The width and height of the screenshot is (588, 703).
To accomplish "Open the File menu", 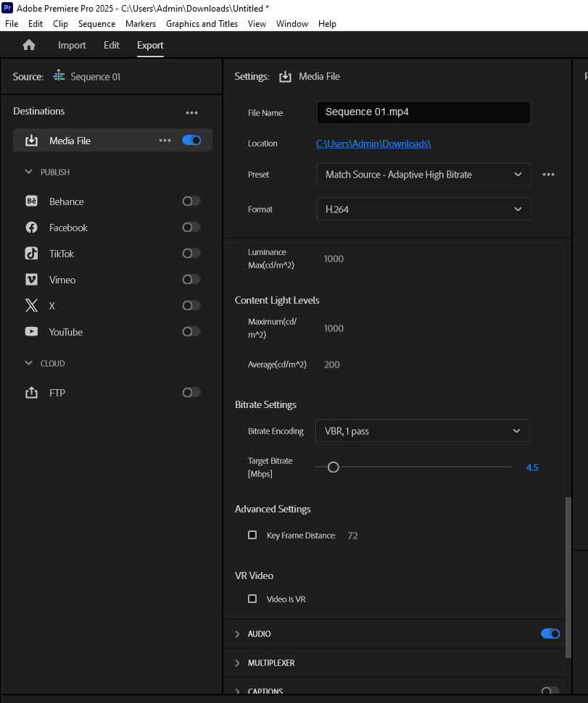I will pos(12,24).
